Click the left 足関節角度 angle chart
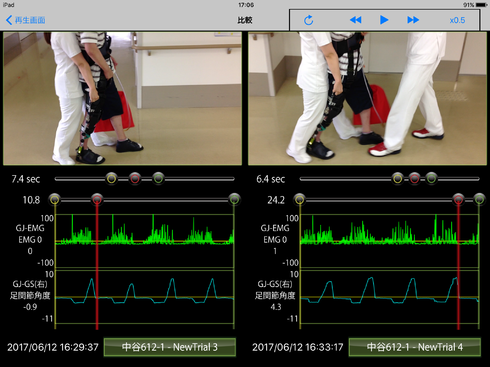This screenshot has height=367, width=490. [x=144, y=297]
